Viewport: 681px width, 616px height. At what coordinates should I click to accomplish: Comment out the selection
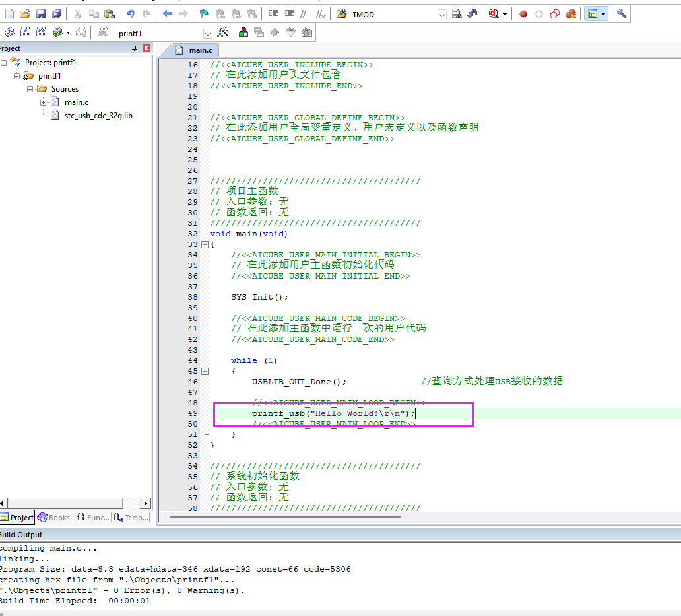tap(306, 15)
